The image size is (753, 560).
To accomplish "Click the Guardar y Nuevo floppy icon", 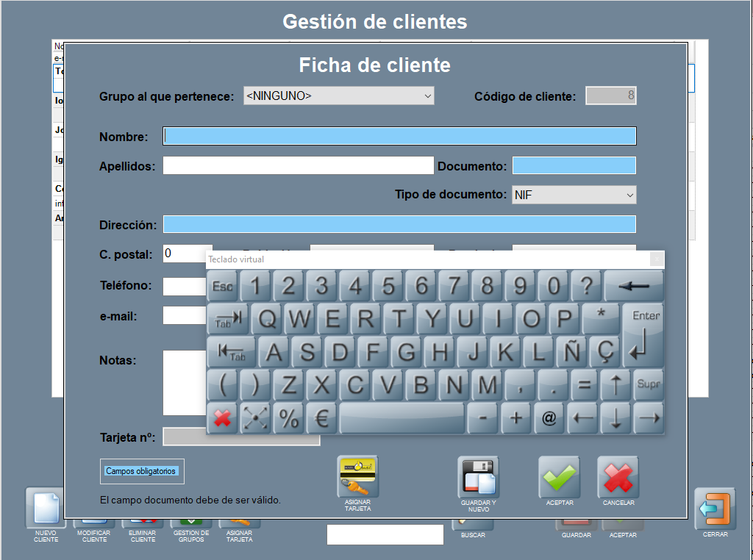I will tap(478, 477).
